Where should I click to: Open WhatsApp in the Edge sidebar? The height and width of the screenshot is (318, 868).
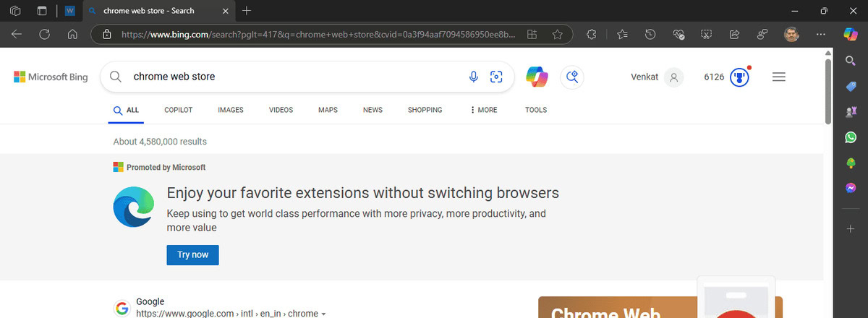851,137
